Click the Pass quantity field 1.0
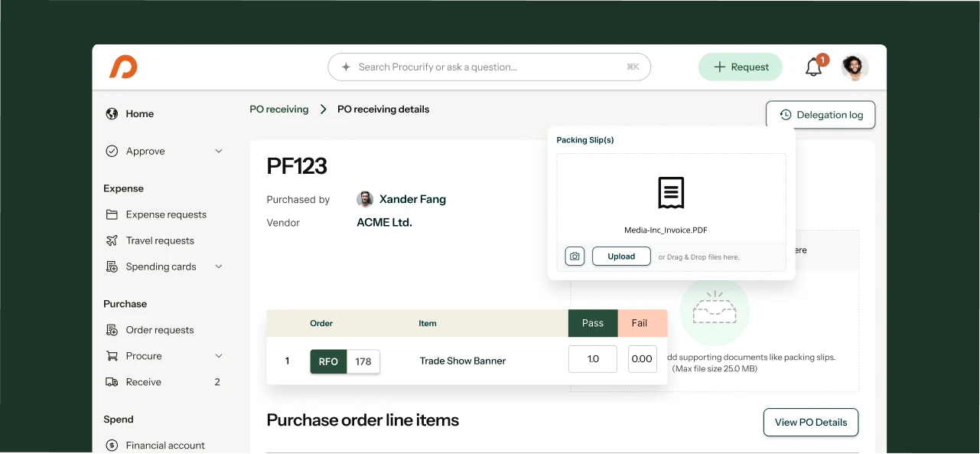The width and height of the screenshot is (980, 454). tap(593, 359)
